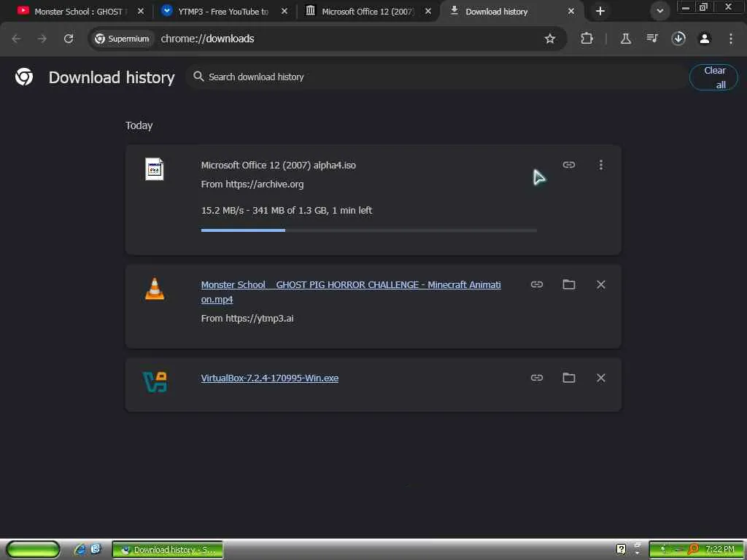Viewport: 747px width, 560px height.
Task: Show Monster School mp4 in folder
Action: point(569,284)
